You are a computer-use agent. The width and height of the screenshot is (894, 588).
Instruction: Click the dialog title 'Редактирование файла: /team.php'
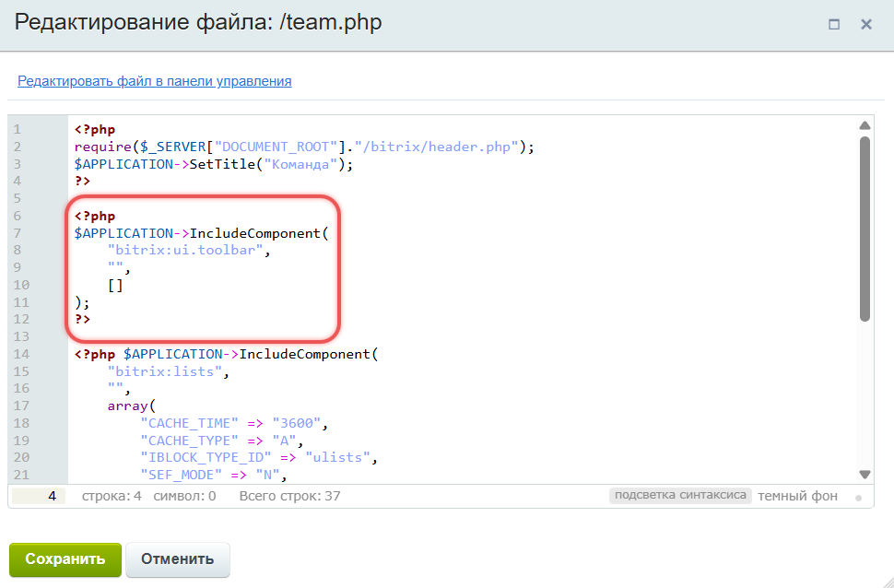coord(198,23)
